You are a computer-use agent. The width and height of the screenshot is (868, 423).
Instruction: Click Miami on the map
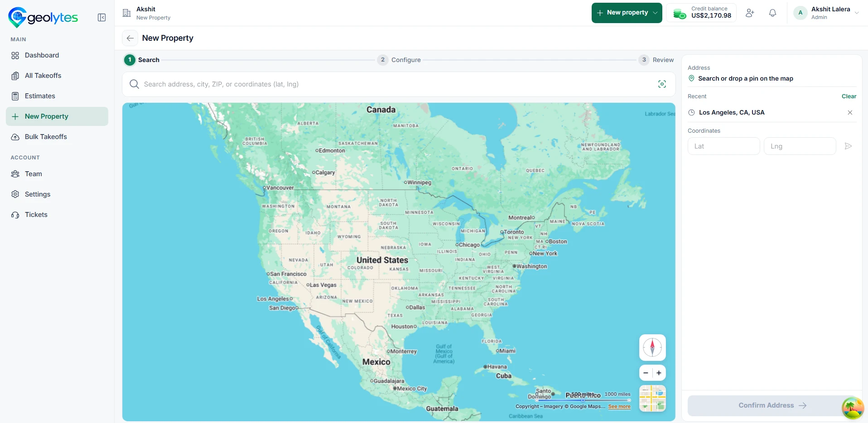[x=506, y=351]
